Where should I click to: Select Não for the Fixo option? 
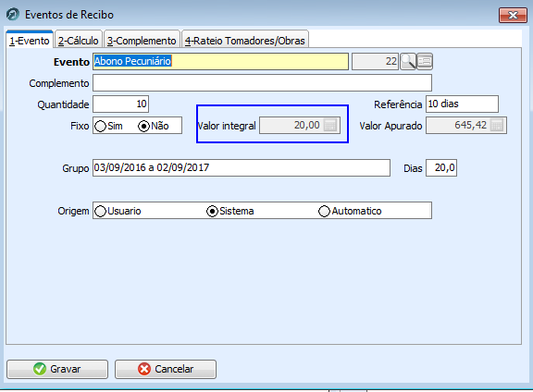[x=143, y=126]
